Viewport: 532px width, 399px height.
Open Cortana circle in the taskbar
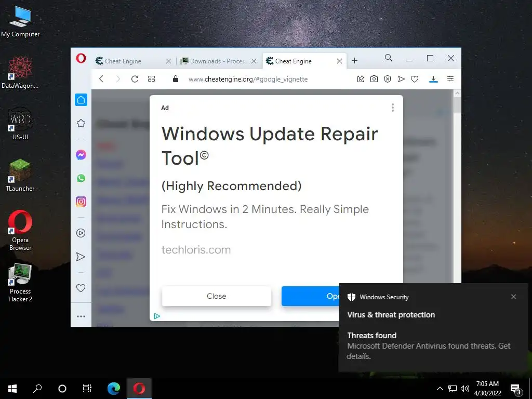(62, 389)
